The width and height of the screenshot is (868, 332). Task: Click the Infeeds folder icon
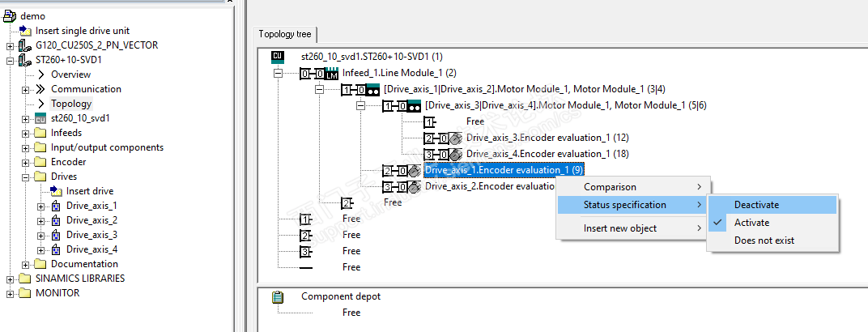pos(40,133)
